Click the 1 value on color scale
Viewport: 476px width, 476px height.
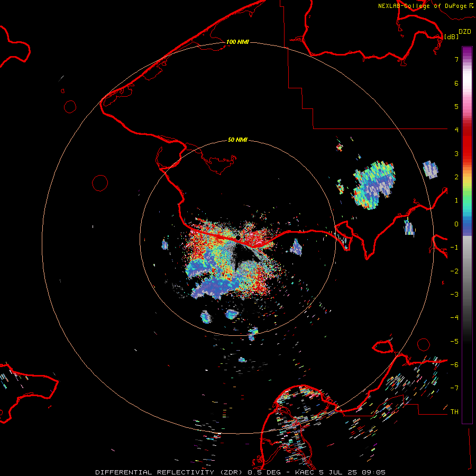click(456, 200)
